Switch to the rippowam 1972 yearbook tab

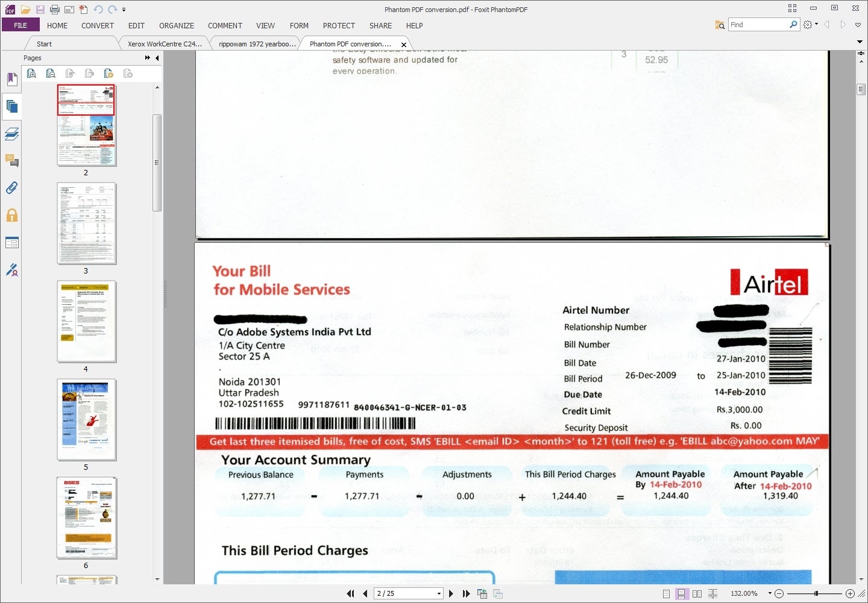coord(257,44)
